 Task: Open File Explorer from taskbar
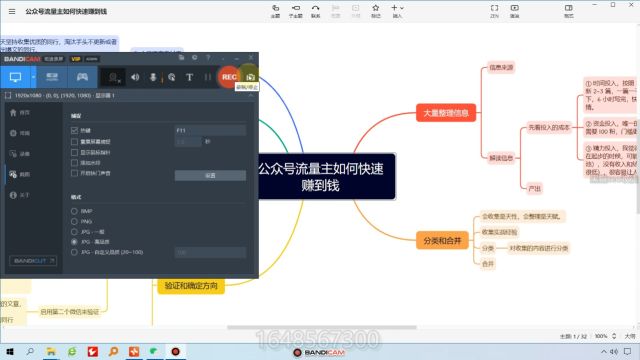[x=51, y=351]
